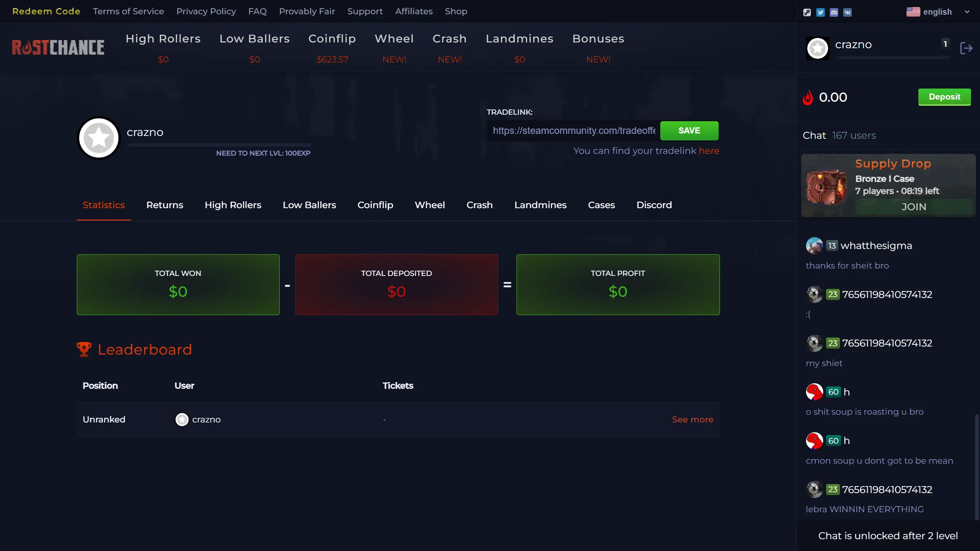Click the US flag language icon
The image size is (980, 551).
913,12
